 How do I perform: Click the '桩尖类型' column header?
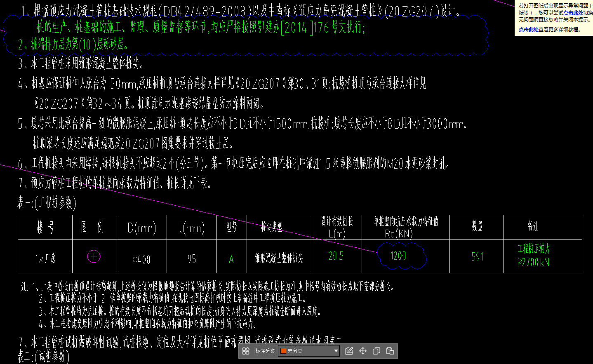coord(272,227)
